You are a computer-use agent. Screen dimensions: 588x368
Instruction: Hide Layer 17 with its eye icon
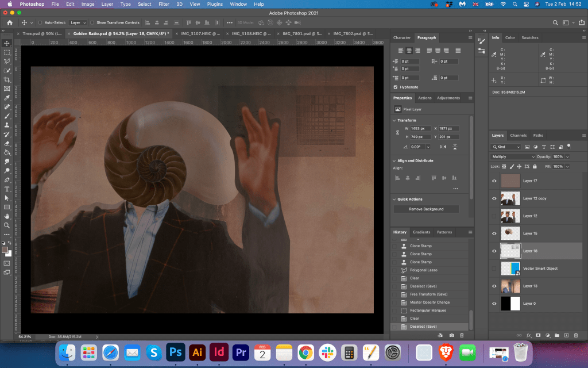coord(494,181)
